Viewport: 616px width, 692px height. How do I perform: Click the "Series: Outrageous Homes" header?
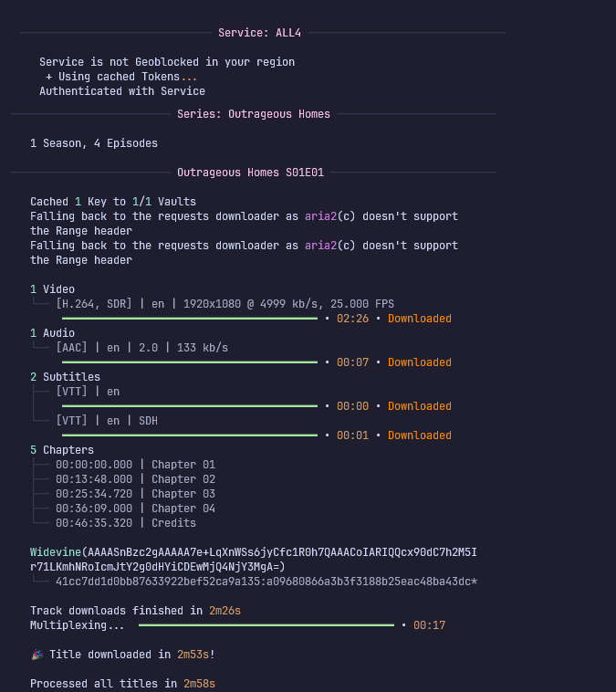click(x=254, y=114)
